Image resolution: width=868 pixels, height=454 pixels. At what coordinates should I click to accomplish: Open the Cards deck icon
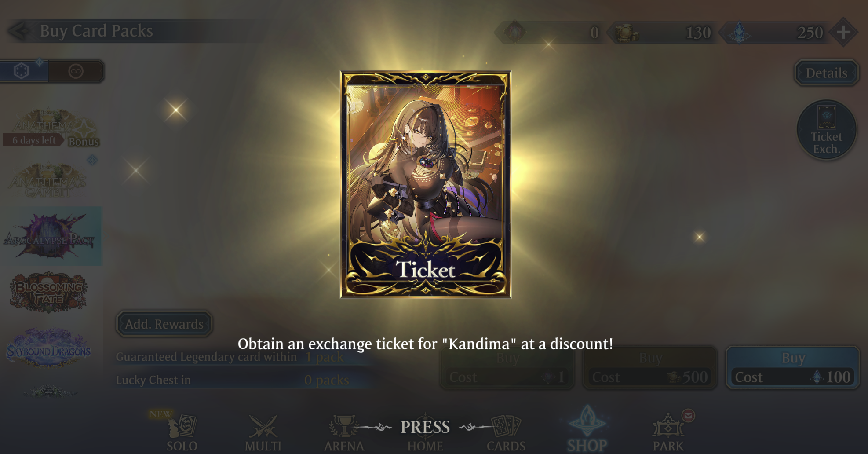506,433
